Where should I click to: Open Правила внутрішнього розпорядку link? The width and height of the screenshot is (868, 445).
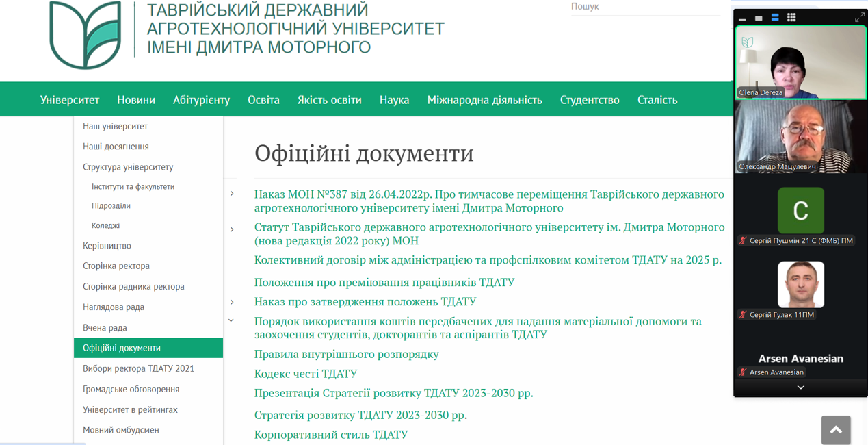click(x=347, y=354)
